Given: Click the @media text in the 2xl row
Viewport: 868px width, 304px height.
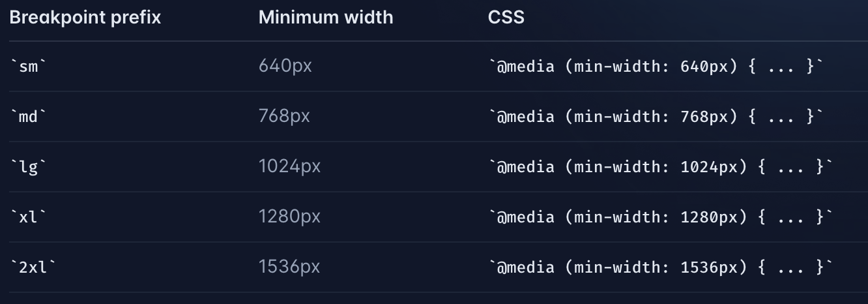Looking at the screenshot, I should pyautogui.click(x=525, y=267).
